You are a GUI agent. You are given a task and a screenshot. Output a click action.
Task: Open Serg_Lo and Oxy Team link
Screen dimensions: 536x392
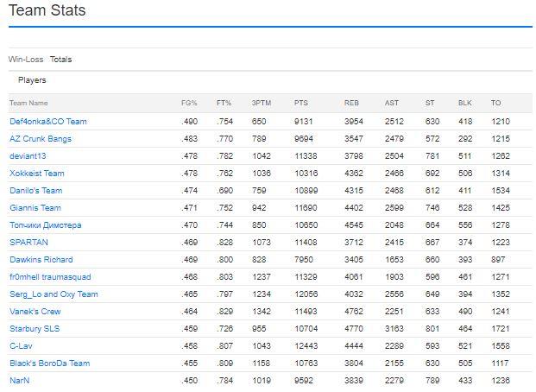tap(54, 294)
